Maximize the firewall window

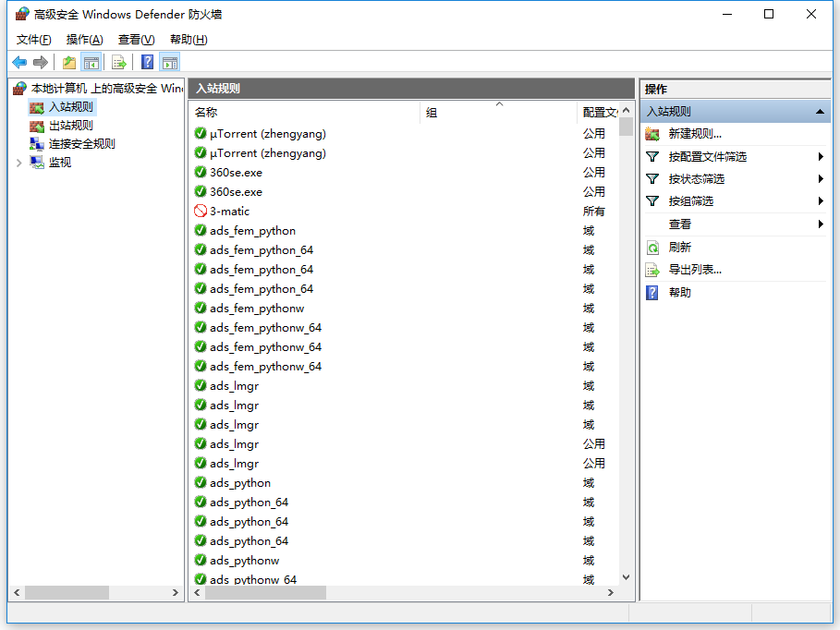pos(769,15)
